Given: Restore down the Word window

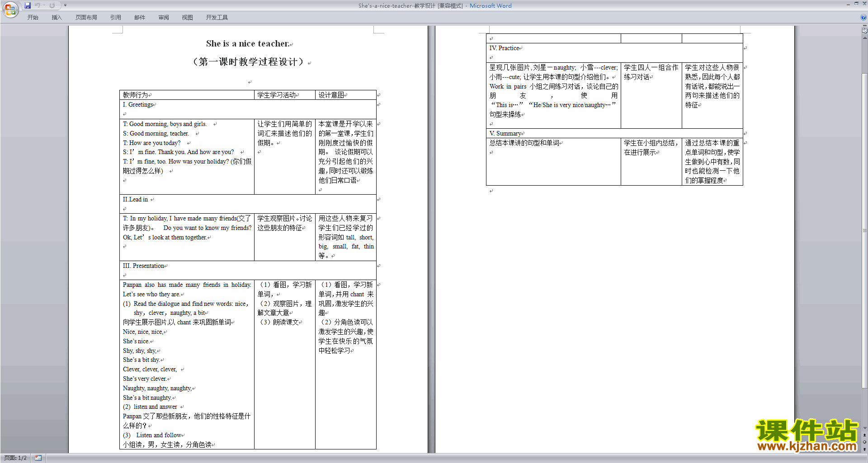Looking at the screenshot, I should [x=856, y=4].
